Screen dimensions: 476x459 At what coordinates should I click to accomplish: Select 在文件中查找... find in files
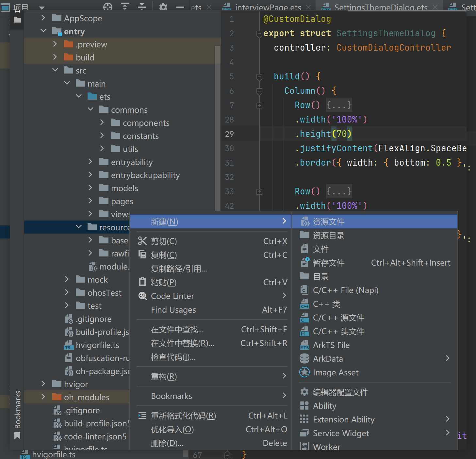tap(211, 329)
